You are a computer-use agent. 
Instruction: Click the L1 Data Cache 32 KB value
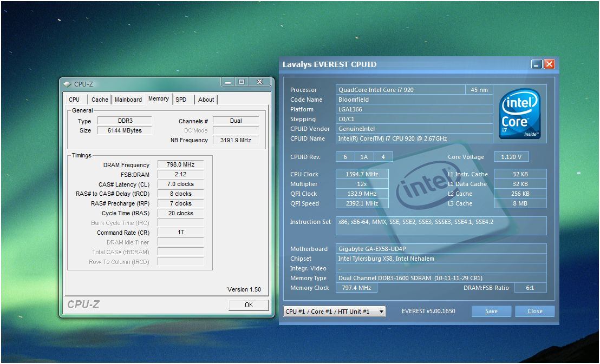(520, 184)
